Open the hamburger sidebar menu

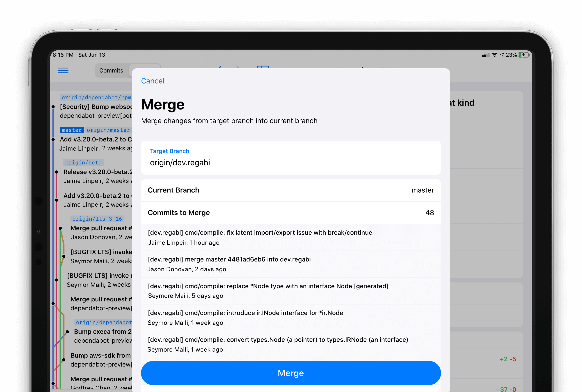[63, 70]
